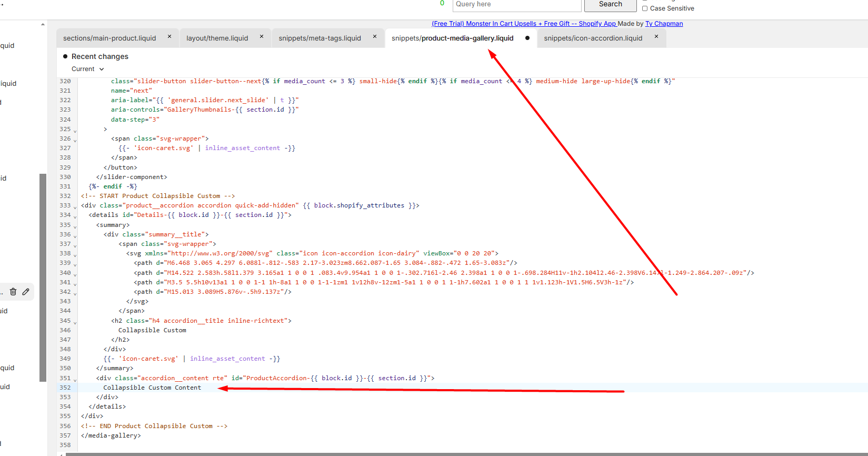The image size is (868, 456).
Task: Toggle the Case Sensitive checkbox
Action: [645, 8]
